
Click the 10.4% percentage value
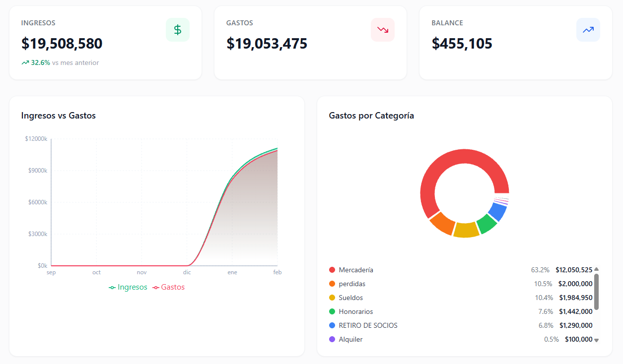tap(544, 298)
